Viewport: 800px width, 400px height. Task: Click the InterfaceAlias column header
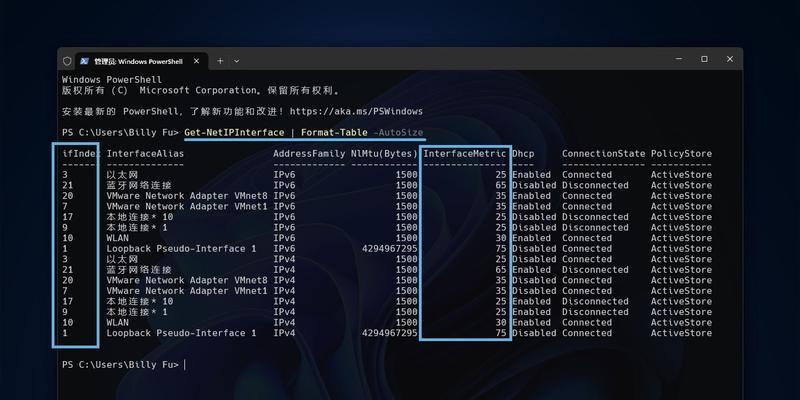pyautogui.click(x=145, y=154)
